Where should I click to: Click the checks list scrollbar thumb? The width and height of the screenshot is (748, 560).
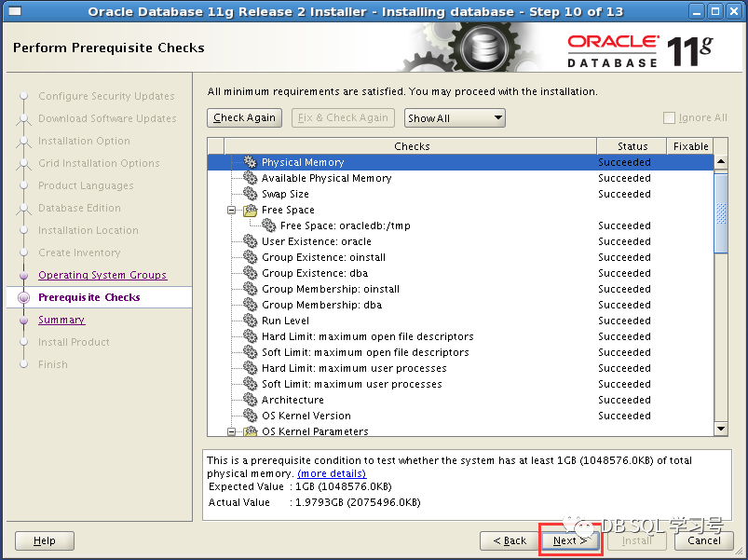click(x=721, y=212)
